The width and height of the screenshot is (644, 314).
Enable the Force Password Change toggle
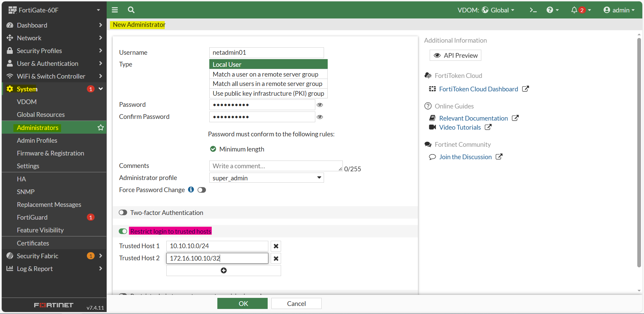(202, 190)
